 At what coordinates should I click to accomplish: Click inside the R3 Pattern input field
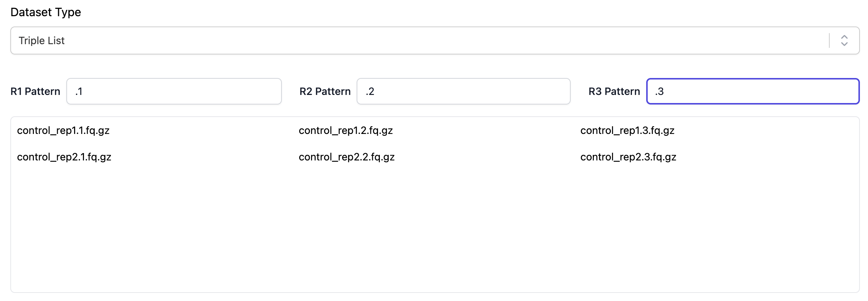[753, 91]
